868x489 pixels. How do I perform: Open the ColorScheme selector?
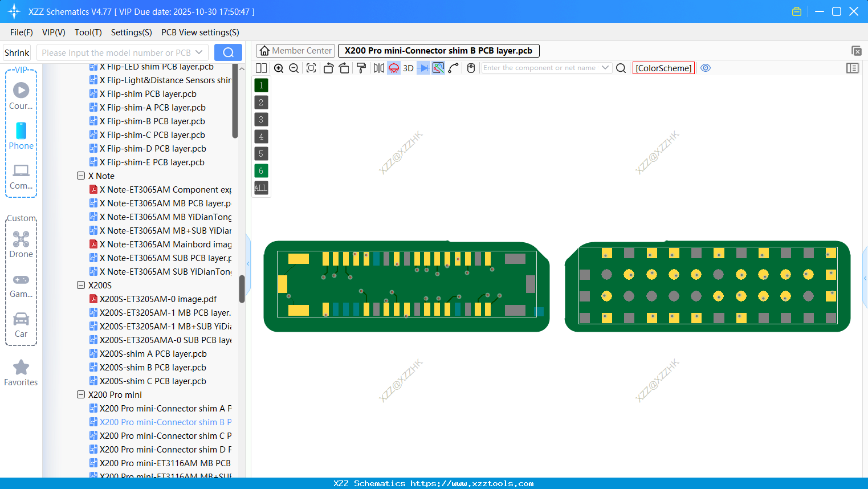pos(663,68)
